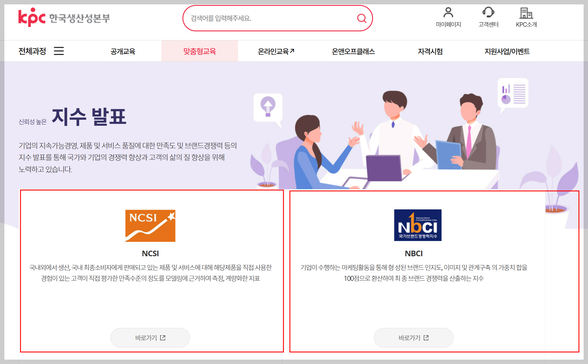Focus the 검색어를 입력해주세요 search field
This screenshot has width=588, height=364.
pos(269,18)
